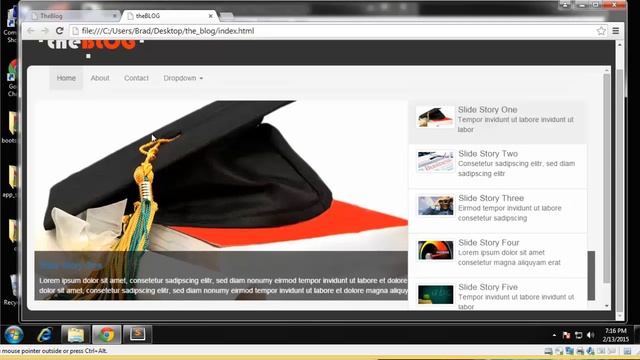640x360 pixels.
Task: Open the Windows Start menu
Action: point(14,335)
